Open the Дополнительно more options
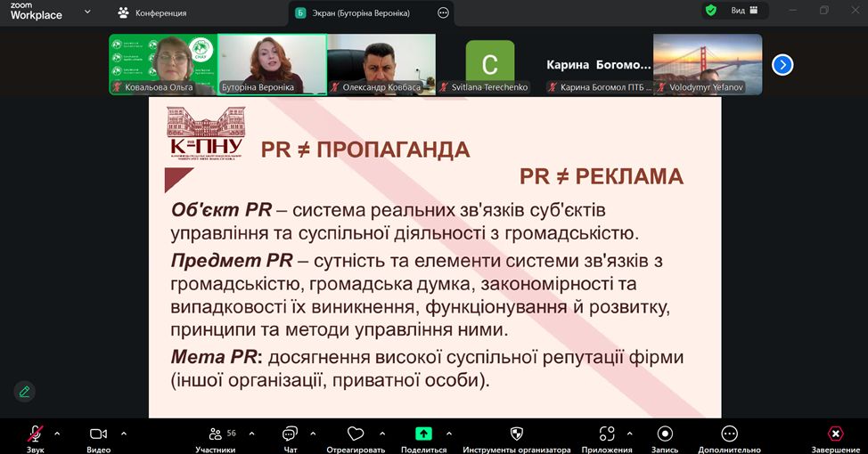Screen dimensions: 868x454 [x=729, y=434]
